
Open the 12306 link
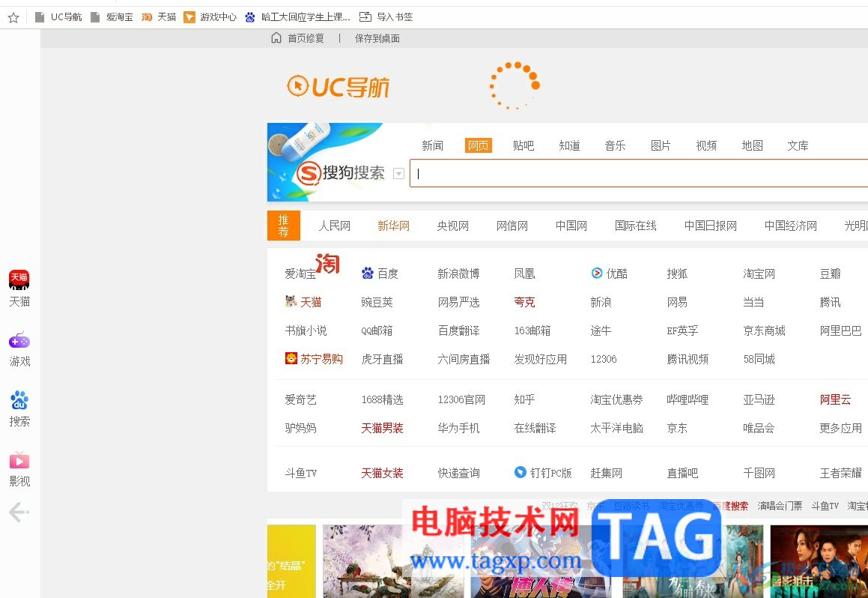pos(604,360)
